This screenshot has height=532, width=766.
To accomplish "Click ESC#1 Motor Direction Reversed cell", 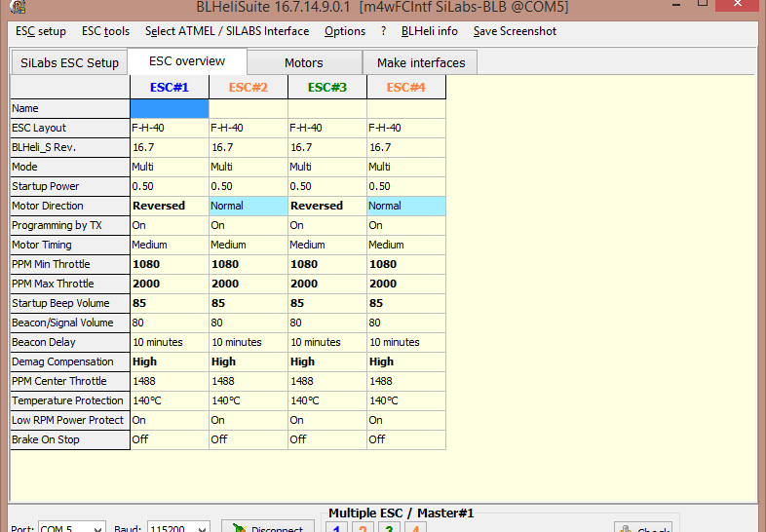I will [170, 206].
